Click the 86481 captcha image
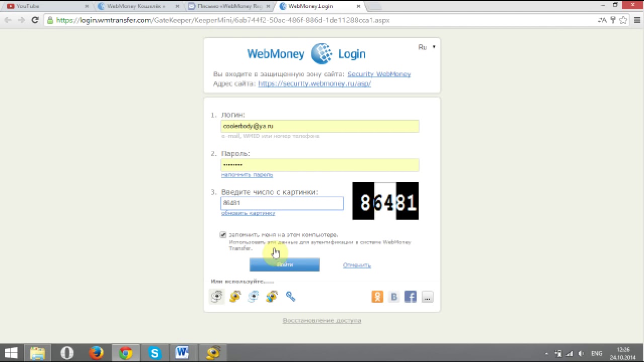 coord(385,201)
